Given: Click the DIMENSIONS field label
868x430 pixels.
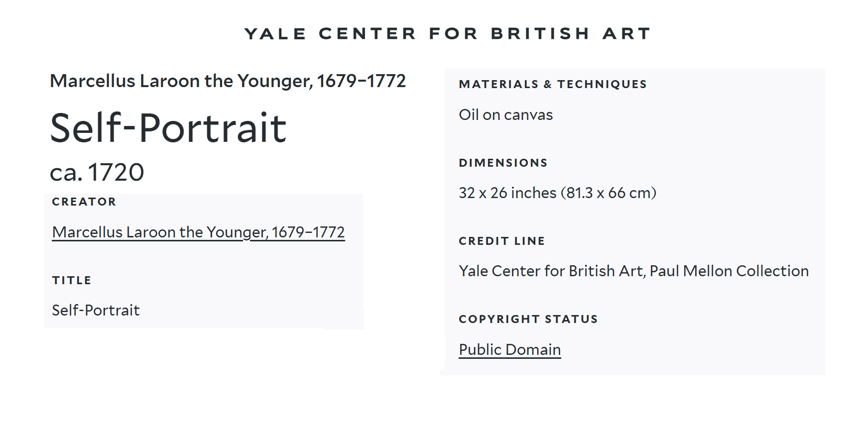Looking at the screenshot, I should pyautogui.click(x=503, y=163).
